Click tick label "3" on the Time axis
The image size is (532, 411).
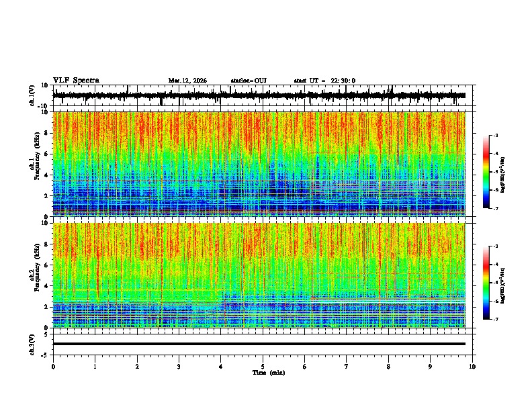(179, 367)
